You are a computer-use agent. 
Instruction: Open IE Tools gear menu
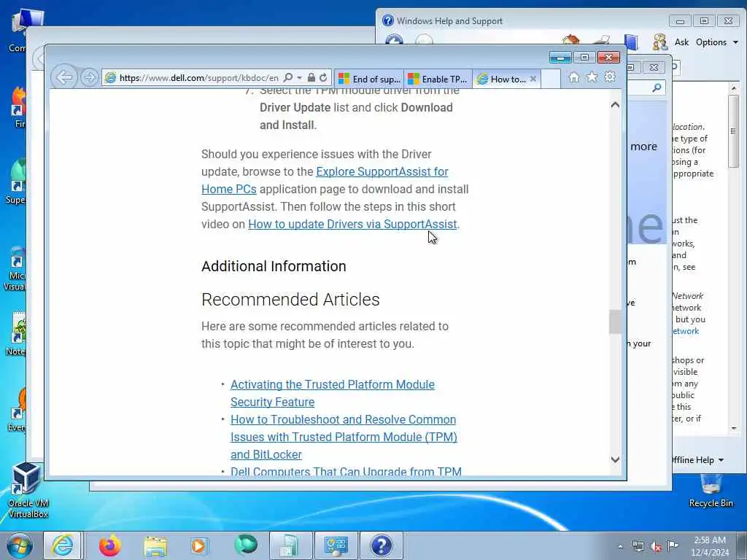[x=610, y=77]
